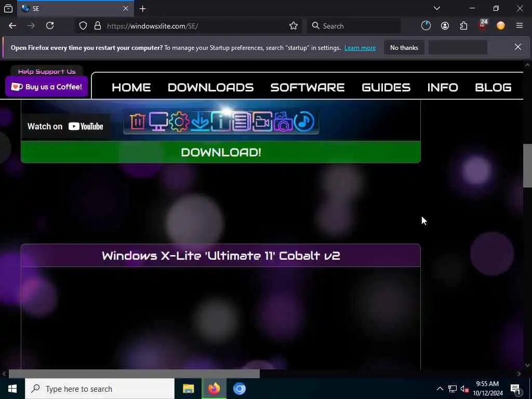
Task: Open the Firefox account profile icon
Action: tap(445, 26)
